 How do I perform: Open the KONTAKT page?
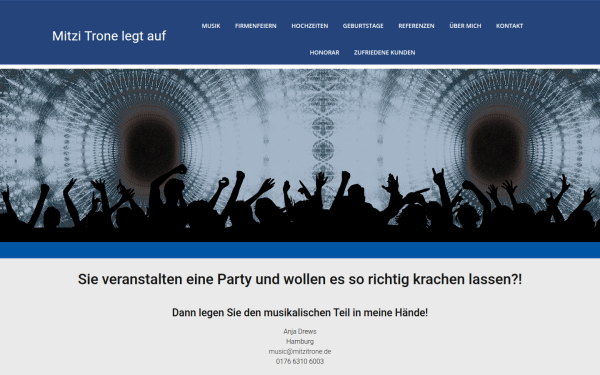point(509,26)
